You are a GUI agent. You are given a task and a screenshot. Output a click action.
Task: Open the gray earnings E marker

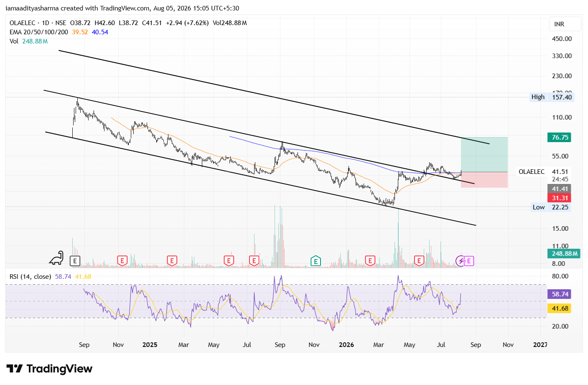click(75, 261)
